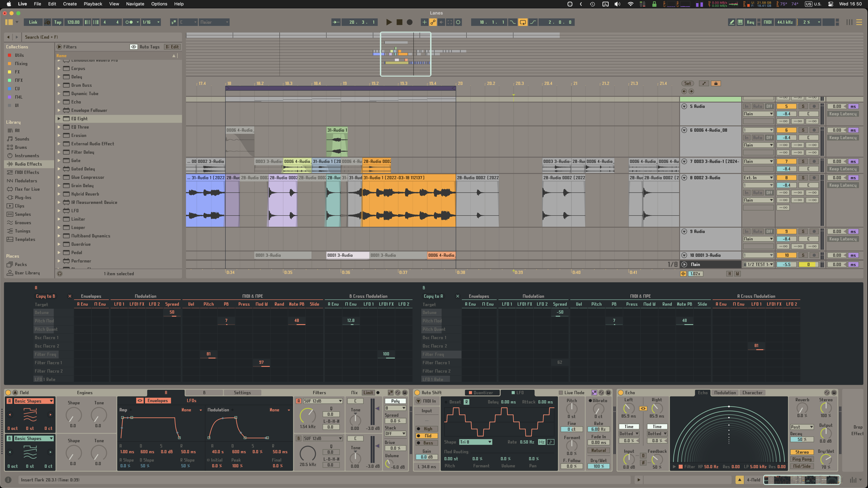Toggle the Automation Arm link icon
Screen dimensions: 868x488
[x=433, y=22]
